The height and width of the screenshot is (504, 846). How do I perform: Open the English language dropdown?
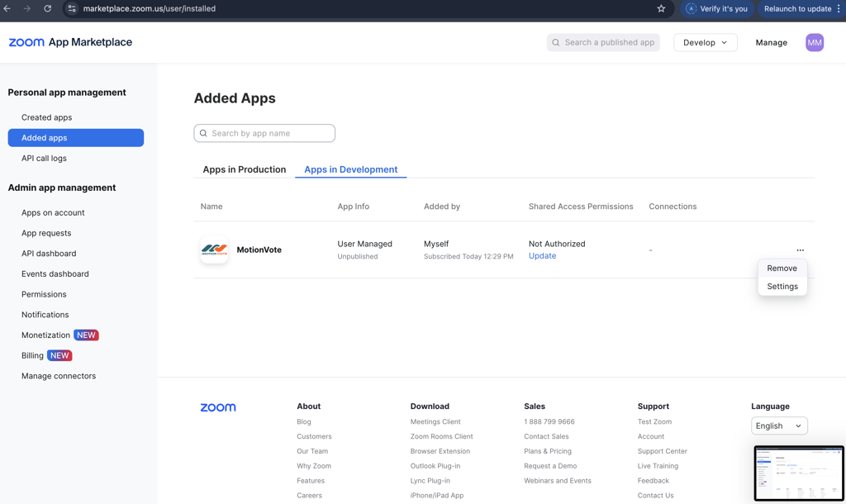(779, 426)
